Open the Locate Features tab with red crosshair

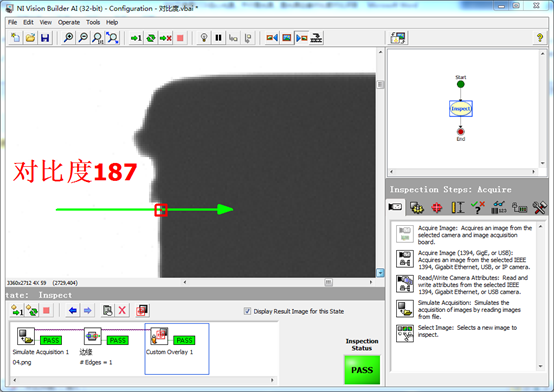point(436,207)
